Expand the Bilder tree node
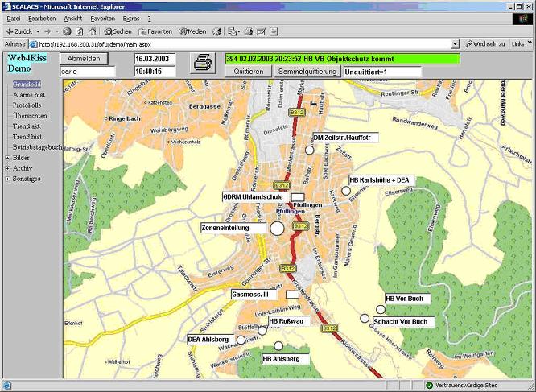The width and height of the screenshot is (536, 392). coord(8,158)
